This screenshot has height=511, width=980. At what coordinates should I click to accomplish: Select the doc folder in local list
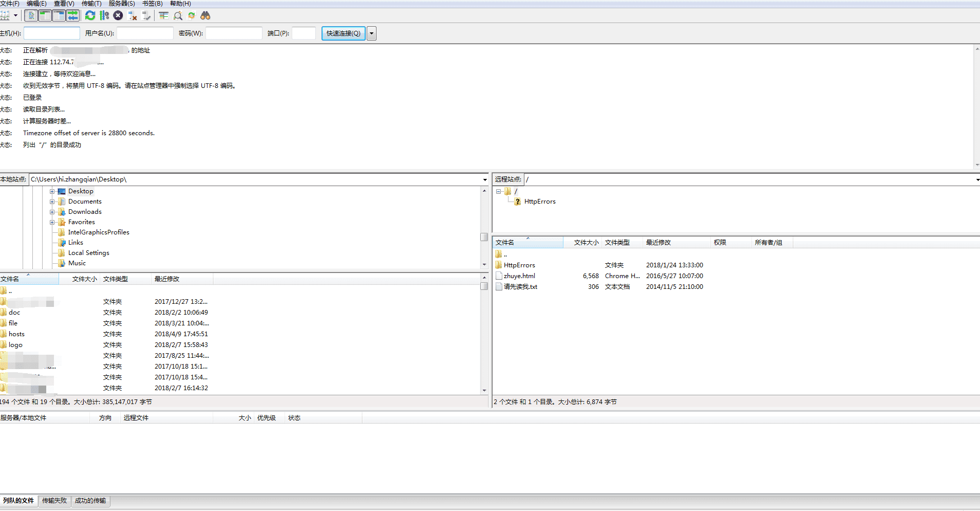(14, 313)
